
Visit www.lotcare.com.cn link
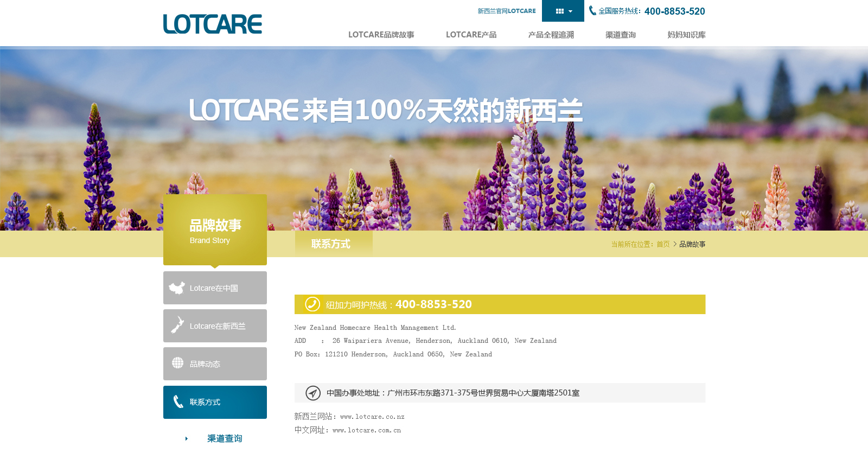tap(367, 430)
